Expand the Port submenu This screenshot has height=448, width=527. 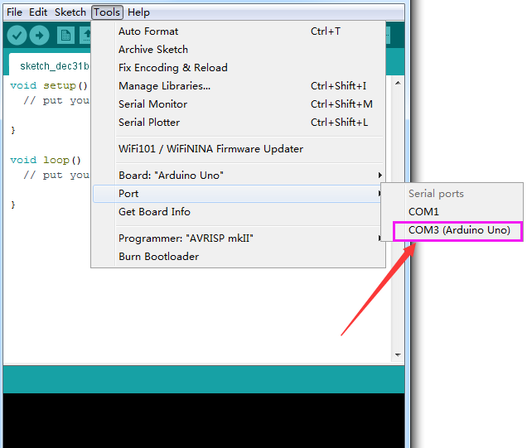tap(238, 194)
